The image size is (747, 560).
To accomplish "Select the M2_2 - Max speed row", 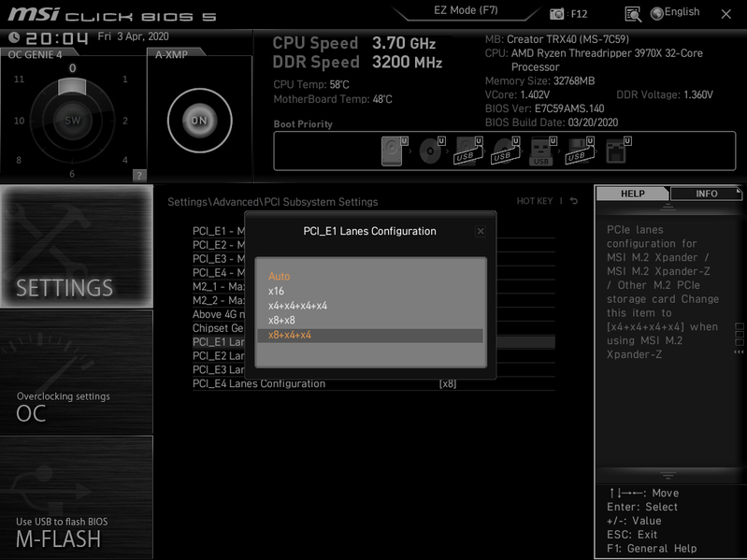I will pos(218,300).
